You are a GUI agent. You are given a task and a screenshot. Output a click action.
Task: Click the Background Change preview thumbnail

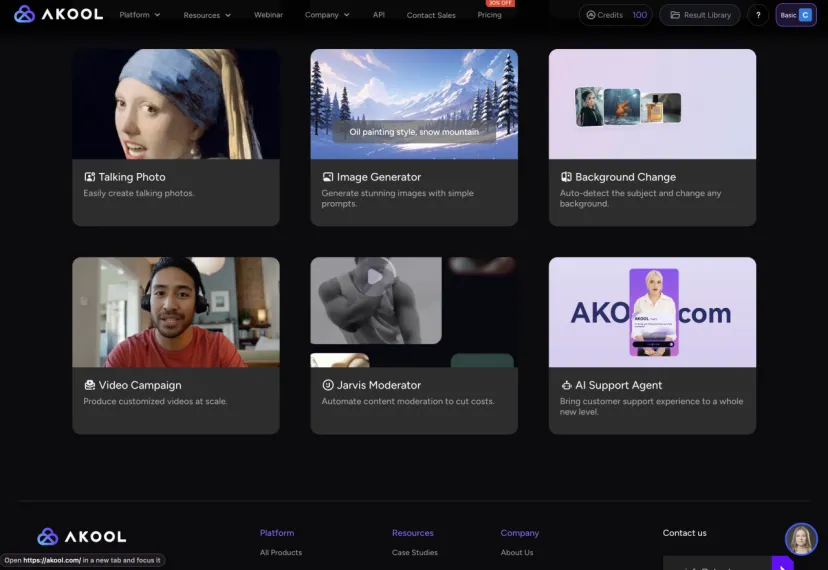tap(652, 104)
